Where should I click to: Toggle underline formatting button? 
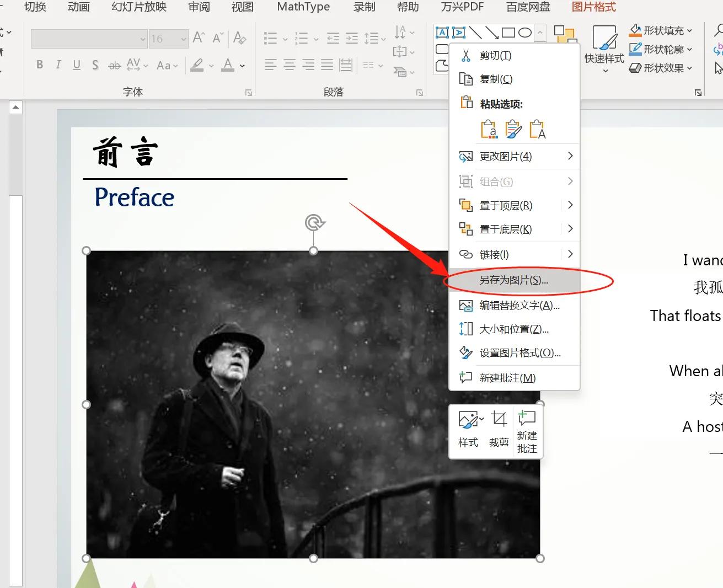click(x=77, y=65)
